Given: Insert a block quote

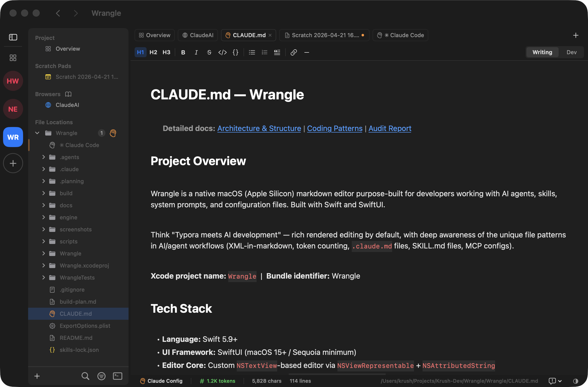Looking at the screenshot, I should [277, 52].
